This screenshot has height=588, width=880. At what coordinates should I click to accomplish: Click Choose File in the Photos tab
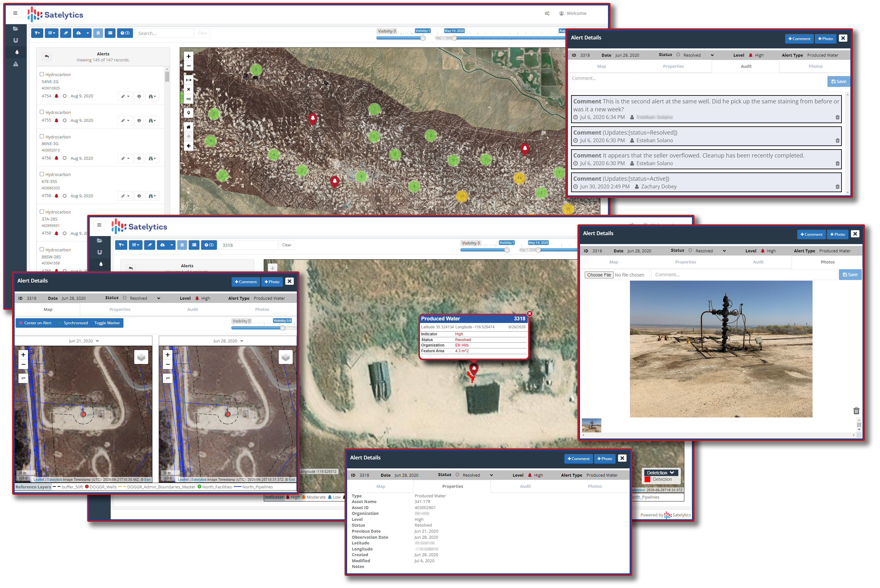coord(599,275)
